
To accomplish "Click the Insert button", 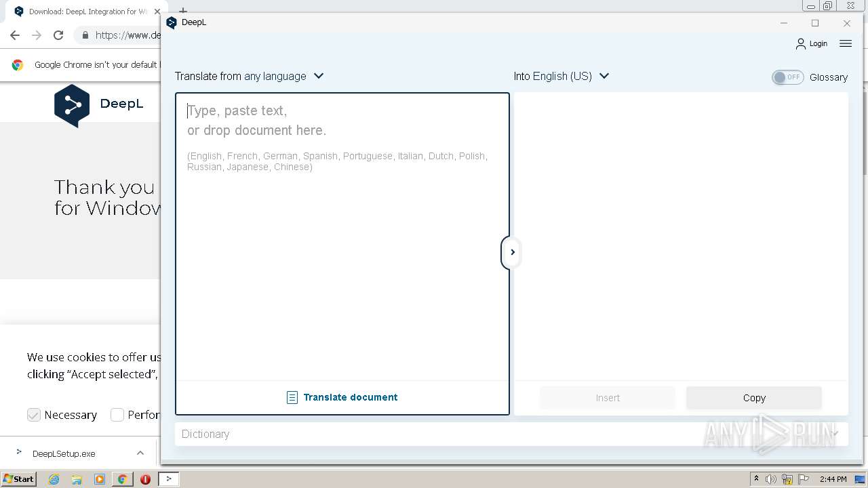I will 608,398.
